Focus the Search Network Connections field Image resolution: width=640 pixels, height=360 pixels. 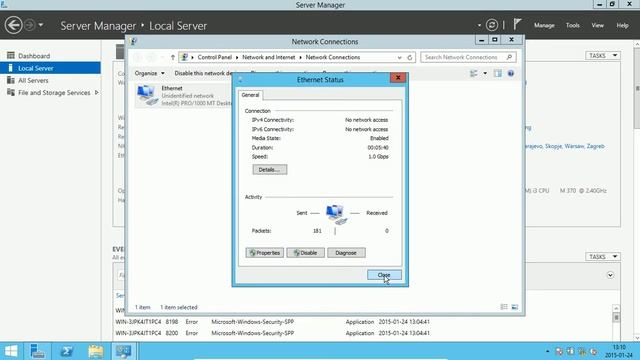(x=468, y=58)
